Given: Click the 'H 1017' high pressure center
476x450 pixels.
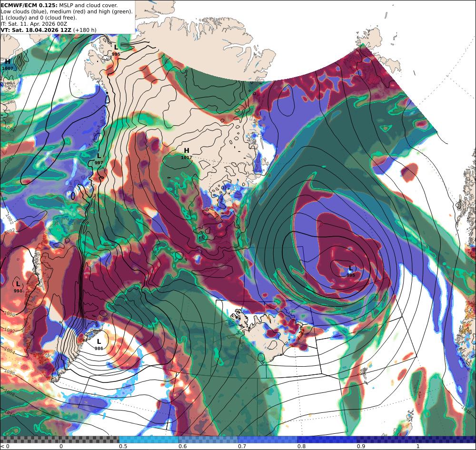Looking at the screenshot, I should pyautogui.click(x=187, y=154).
